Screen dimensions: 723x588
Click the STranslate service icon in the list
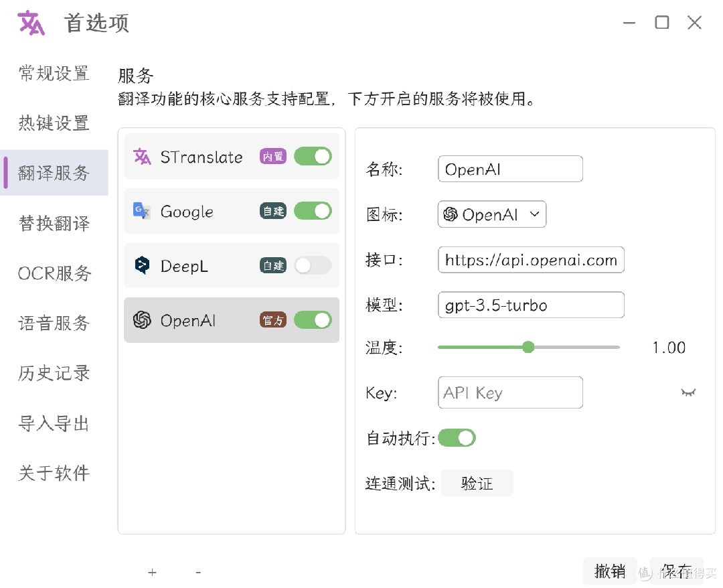(142, 157)
